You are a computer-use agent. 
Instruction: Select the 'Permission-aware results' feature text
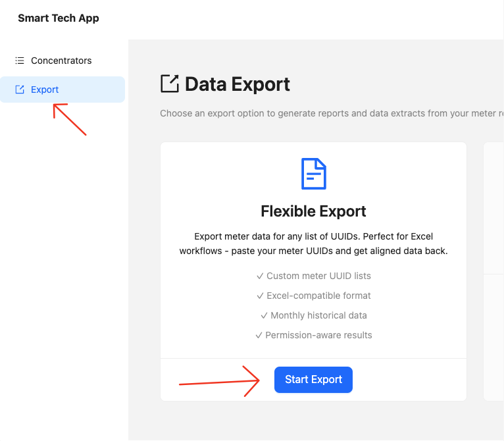point(318,335)
